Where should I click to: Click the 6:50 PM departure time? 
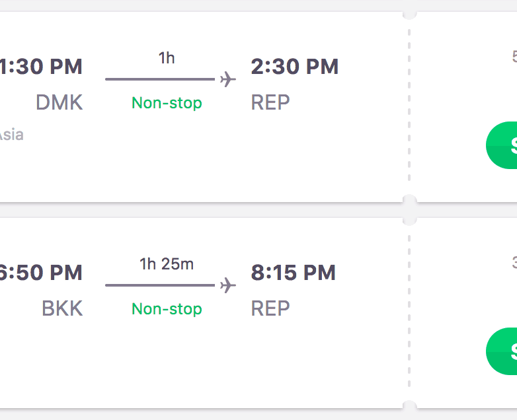click(41, 273)
